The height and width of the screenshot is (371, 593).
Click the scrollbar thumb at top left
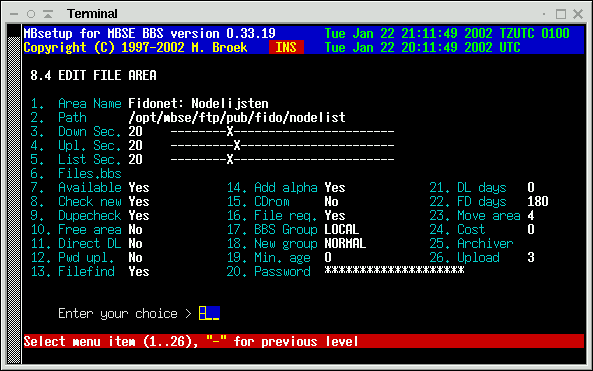[x=14, y=31]
